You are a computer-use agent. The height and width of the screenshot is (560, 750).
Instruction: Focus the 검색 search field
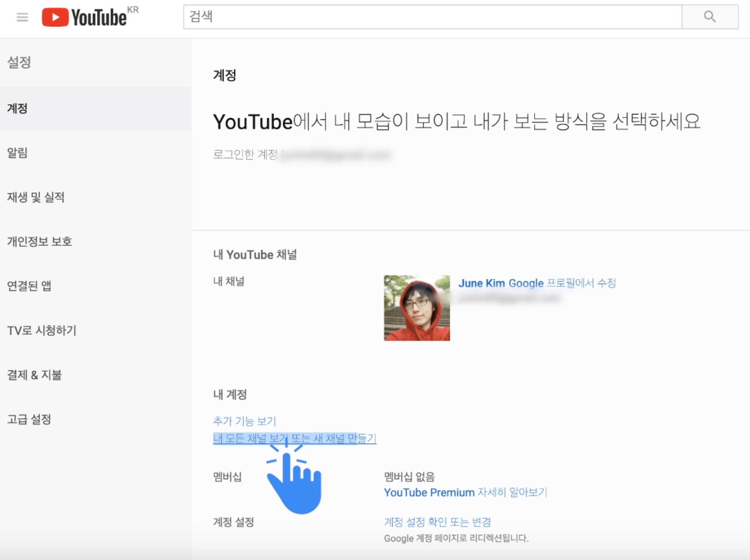[x=432, y=17]
